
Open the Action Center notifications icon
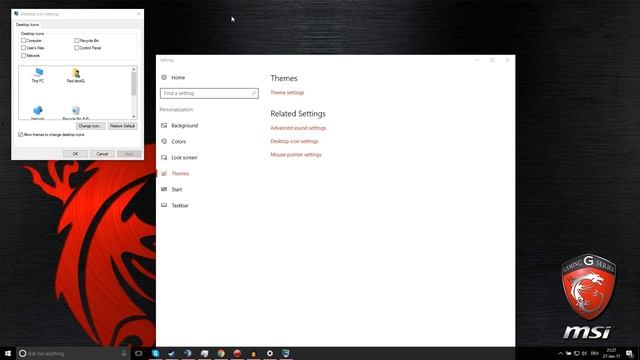[629, 353]
